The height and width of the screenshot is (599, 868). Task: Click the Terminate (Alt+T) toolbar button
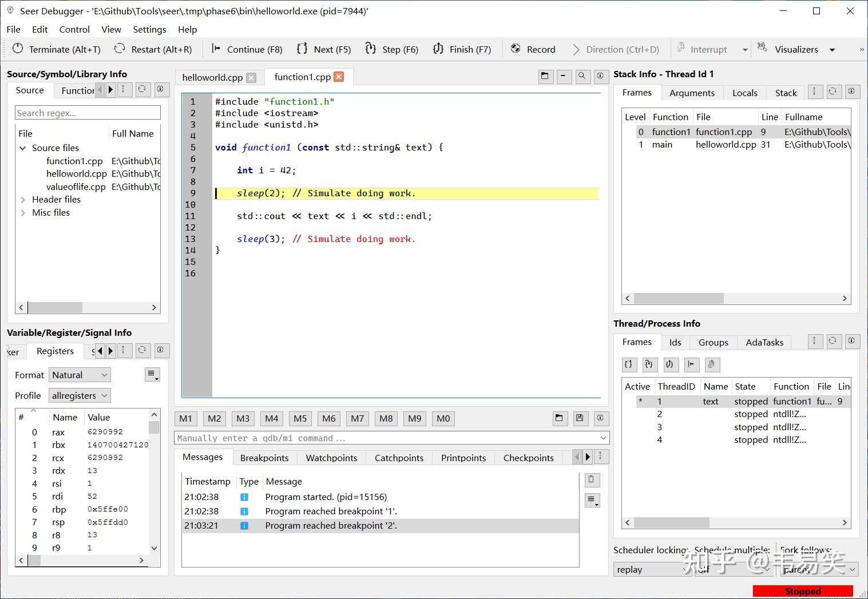[56, 49]
